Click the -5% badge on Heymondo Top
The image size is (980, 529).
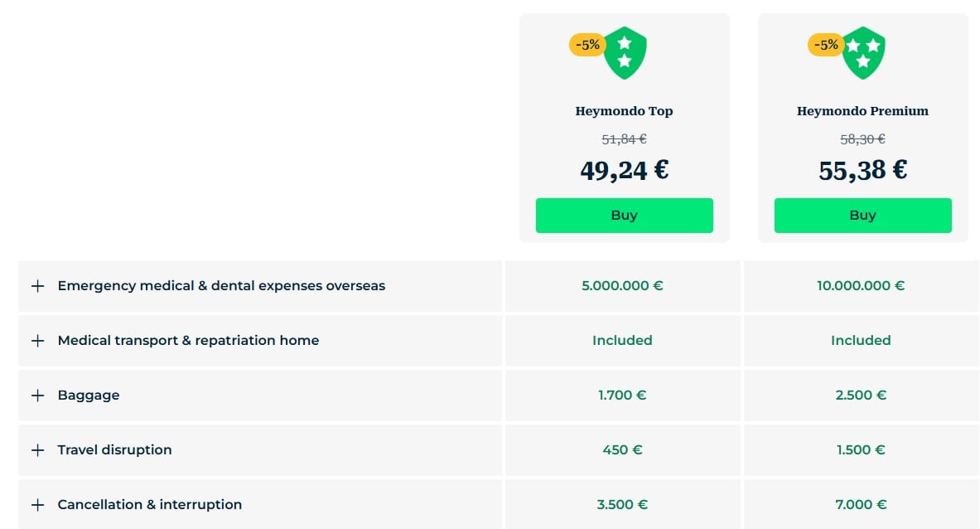[587, 45]
